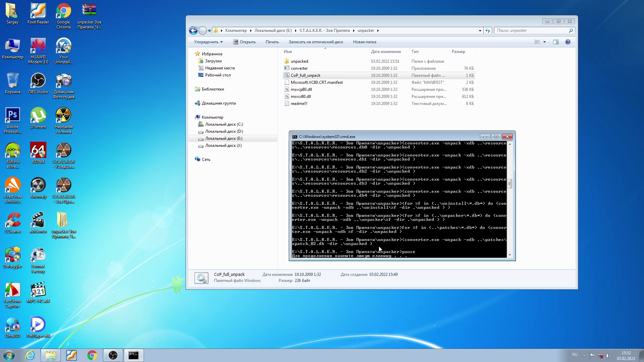Select Печать menu item
Image resolution: width=644 pixels, height=362 pixels.
272,42
